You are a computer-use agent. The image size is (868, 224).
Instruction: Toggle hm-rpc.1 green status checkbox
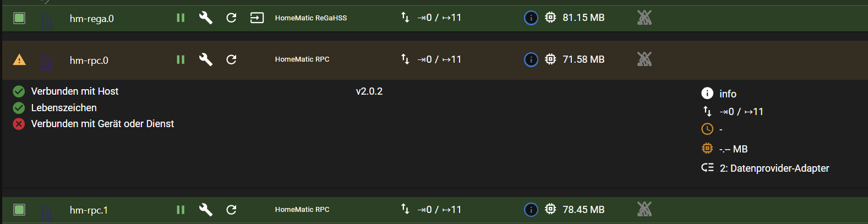[x=19, y=210]
